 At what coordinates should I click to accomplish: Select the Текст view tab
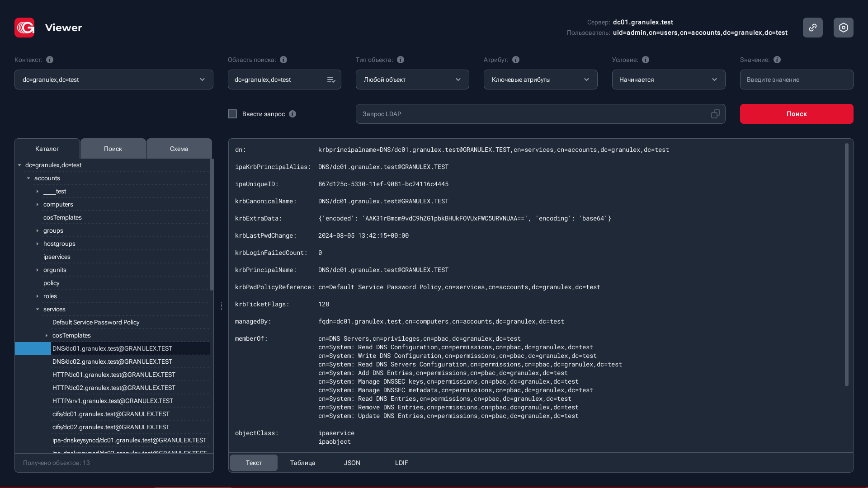(254, 463)
